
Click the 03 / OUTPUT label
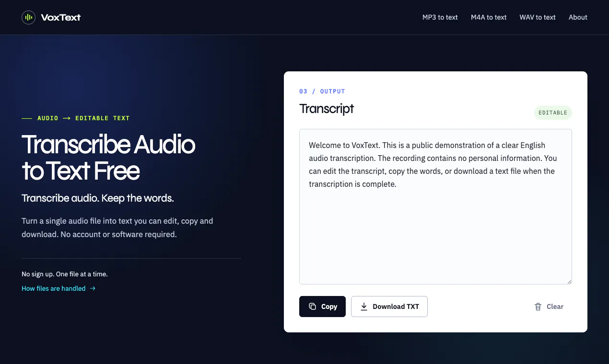tap(322, 91)
